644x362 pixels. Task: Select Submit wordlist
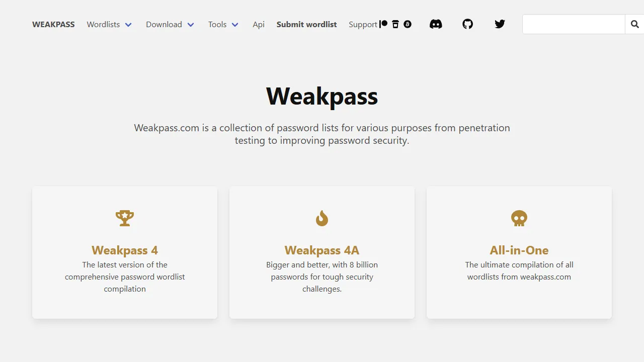[x=306, y=24]
